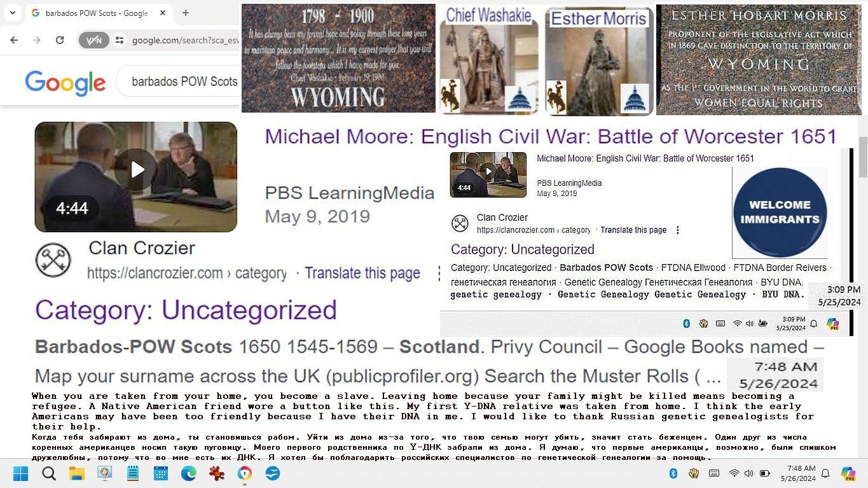Open the large 'Category: Uncategorized' heading link
868x488 pixels.
[186, 310]
